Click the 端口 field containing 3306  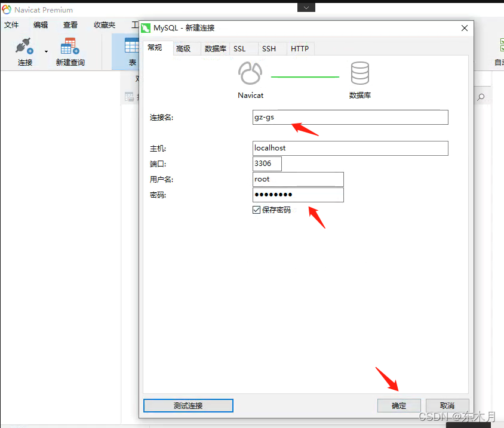coord(267,164)
